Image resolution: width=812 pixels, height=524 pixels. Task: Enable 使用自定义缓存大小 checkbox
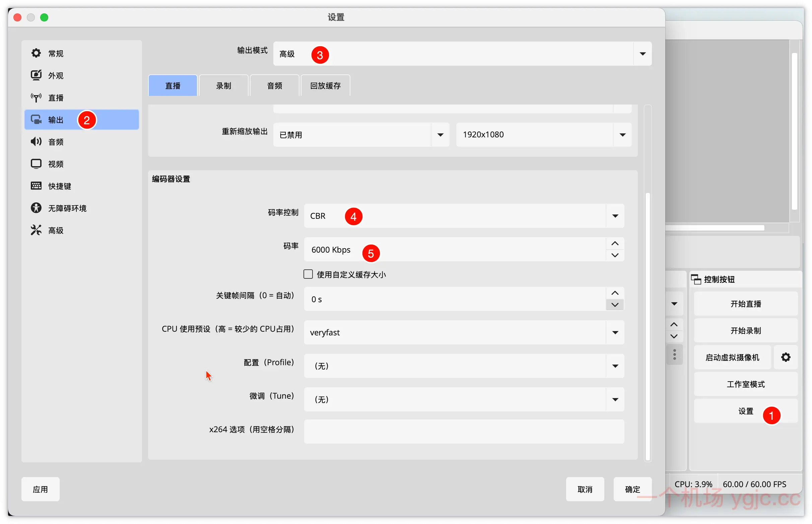click(x=308, y=274)
